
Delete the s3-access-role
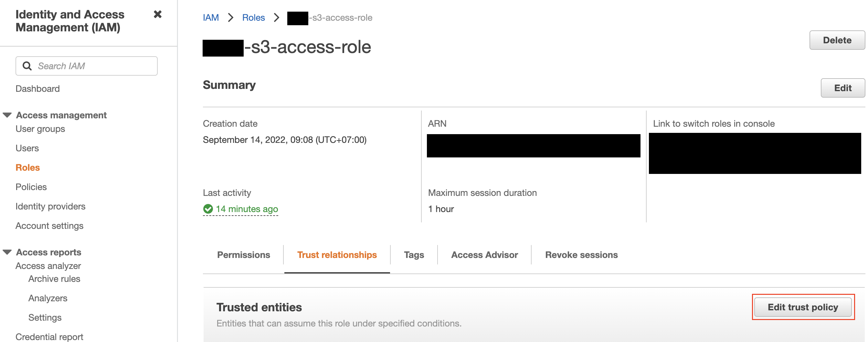tap(837, 40)
